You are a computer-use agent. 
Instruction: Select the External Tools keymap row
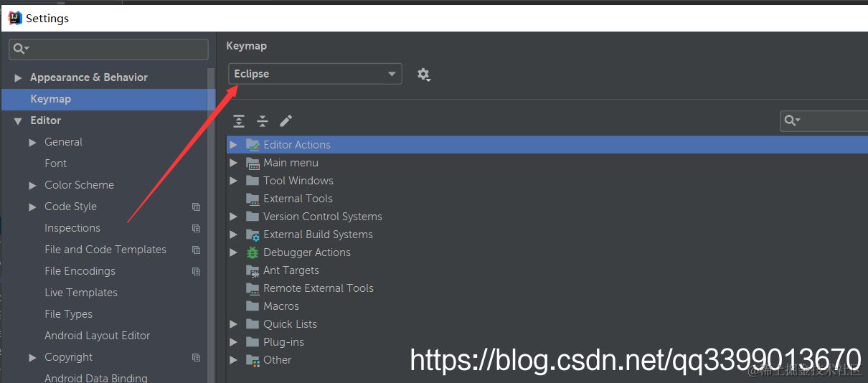point(549,198)
